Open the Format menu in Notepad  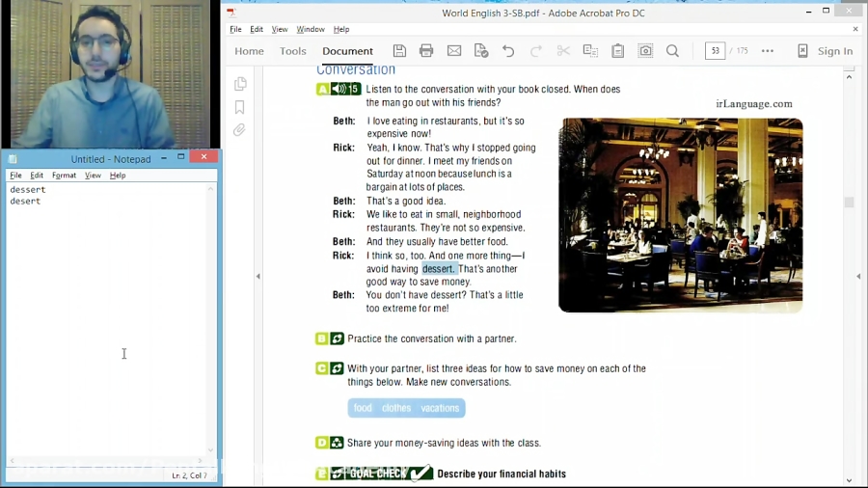[x=64, y=176]
